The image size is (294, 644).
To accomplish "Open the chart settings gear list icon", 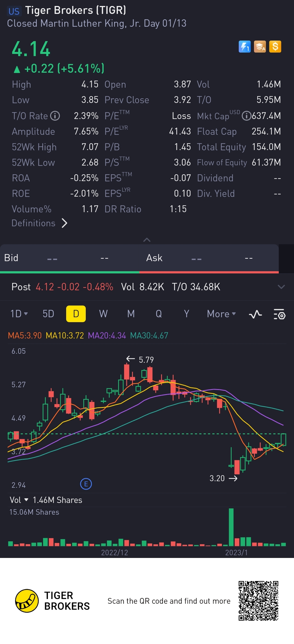I will coord(279,314).
